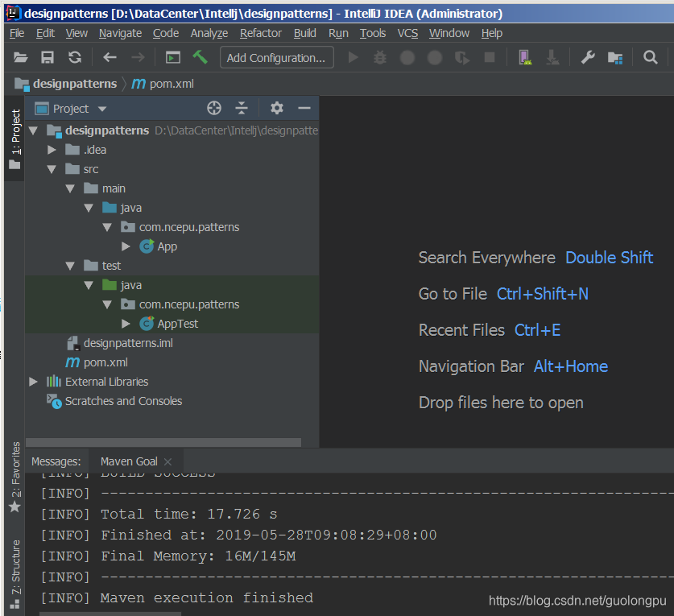
Task: Close the Maven Goal tab
Action: pyautogui.click(x=168, y=461)
